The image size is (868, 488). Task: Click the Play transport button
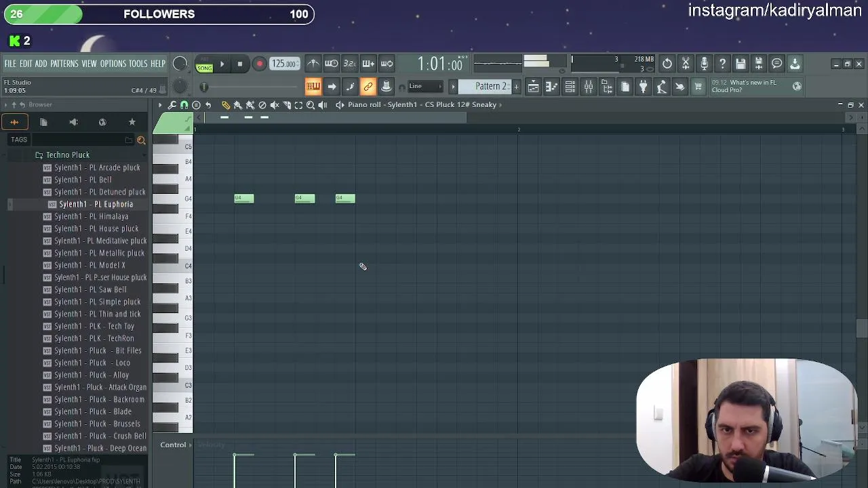222,64
